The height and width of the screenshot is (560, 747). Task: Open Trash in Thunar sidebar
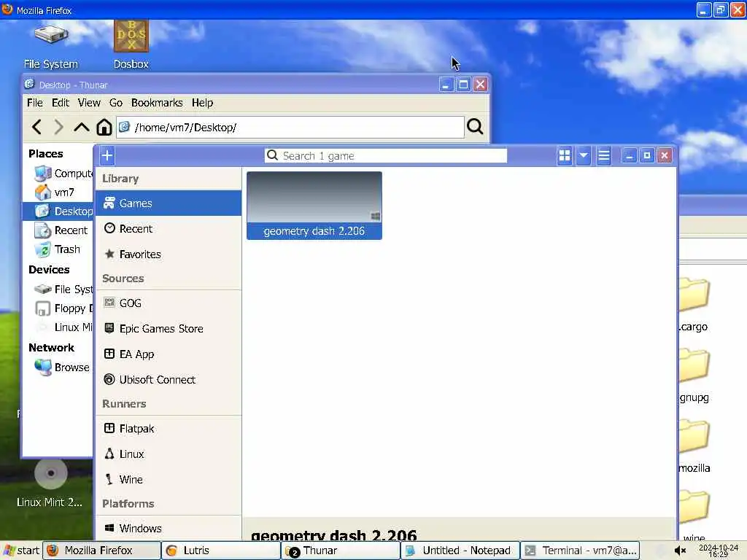pyautogui.click(x=57, y=249)
